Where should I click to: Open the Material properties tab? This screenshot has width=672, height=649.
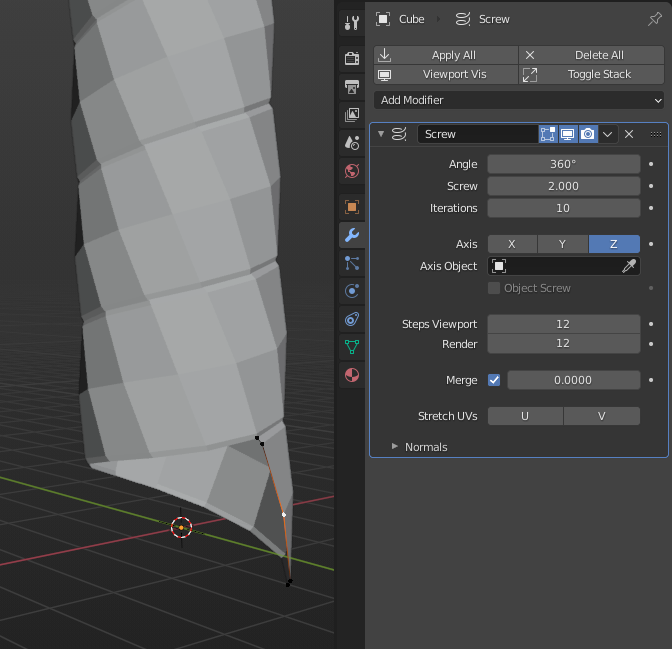(351, 375)
